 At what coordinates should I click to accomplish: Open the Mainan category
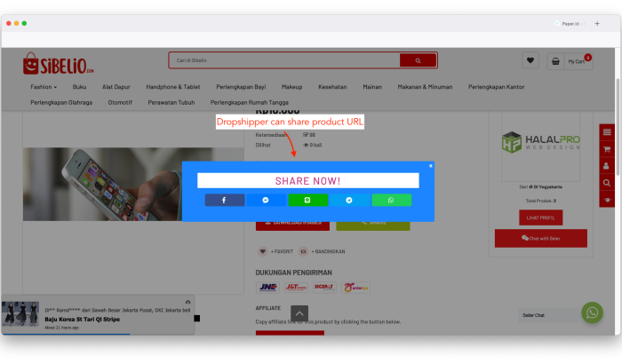coord(372,87)
